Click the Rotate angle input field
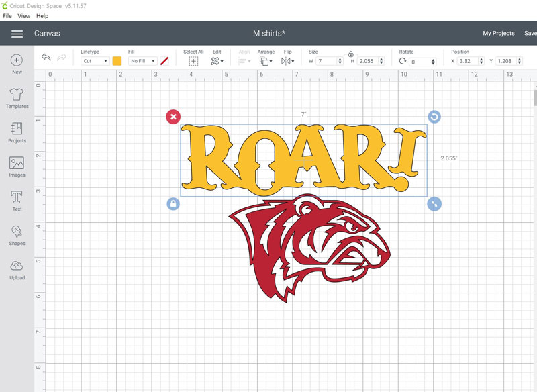This screenshot has height=392, width=537. (420, 62)
